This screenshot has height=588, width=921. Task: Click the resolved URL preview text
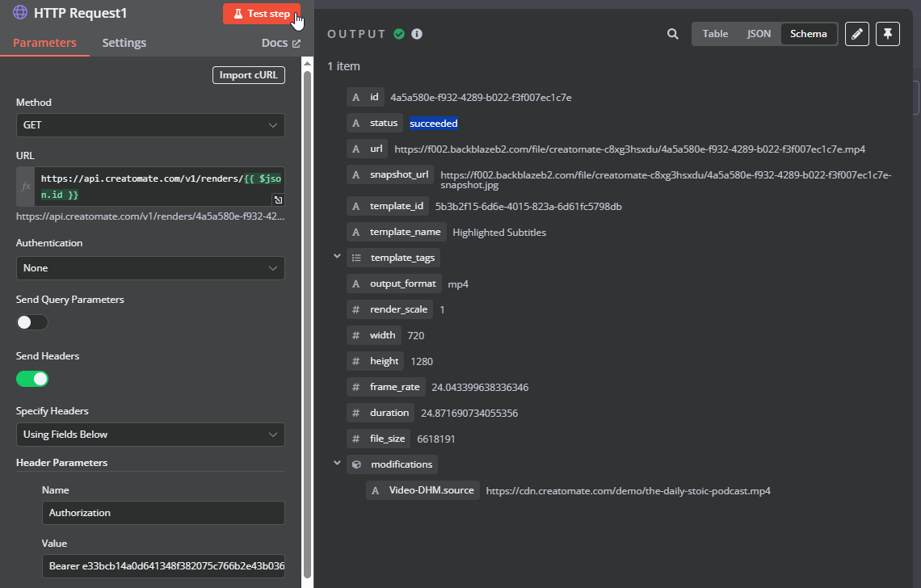point(150,216)
